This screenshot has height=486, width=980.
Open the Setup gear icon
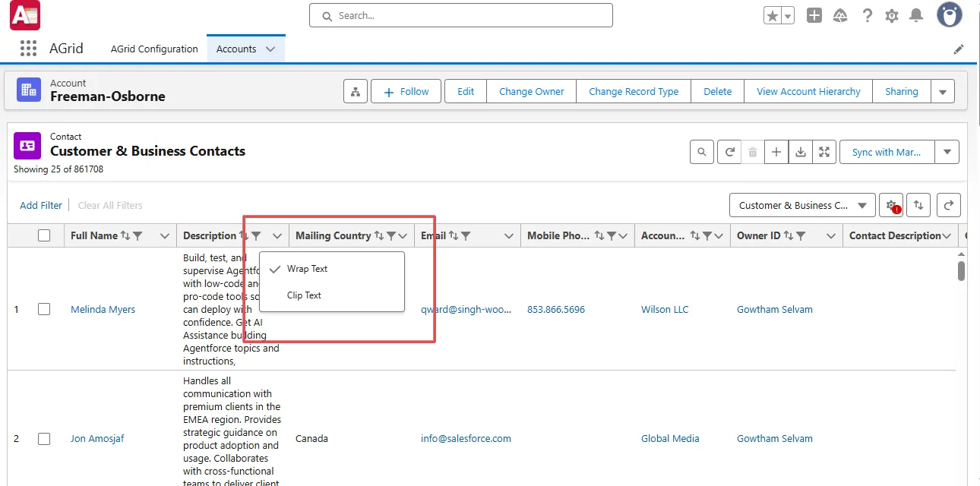(892, 15)
